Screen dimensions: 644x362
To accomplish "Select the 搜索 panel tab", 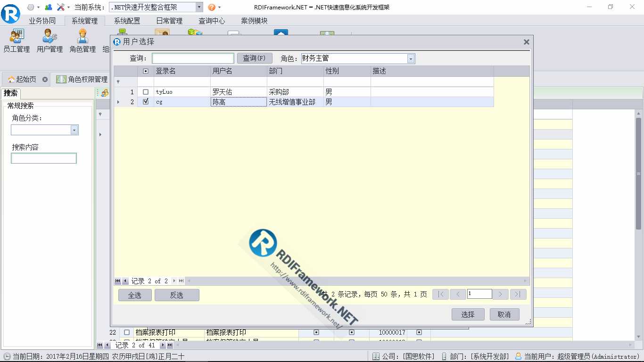I will [x=10, y=93].
